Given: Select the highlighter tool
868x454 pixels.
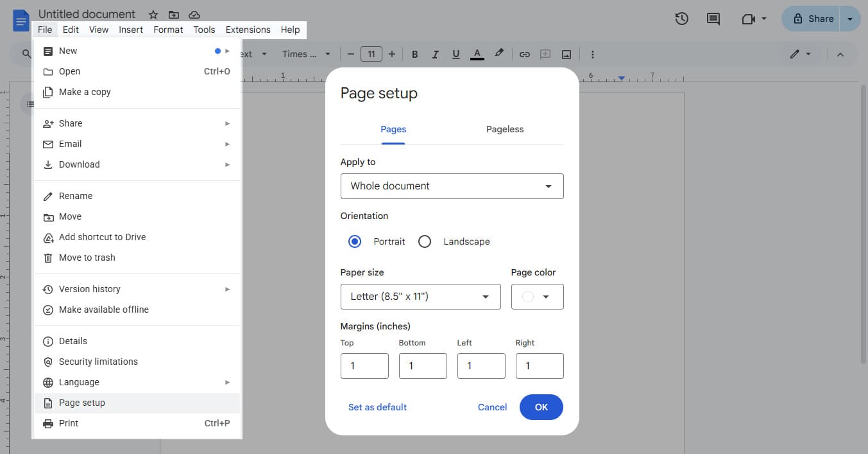Looking at the screenshot, I should pyautogui.click(x=499, y=54).
